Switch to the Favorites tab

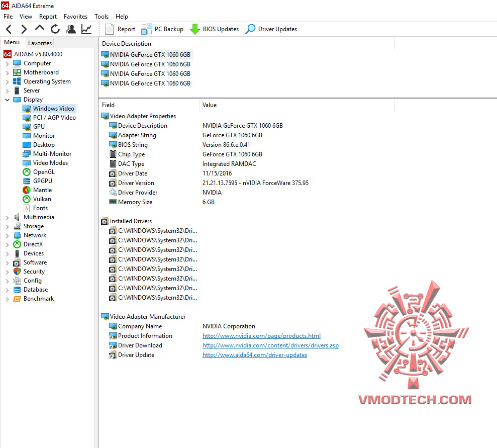(x=40, y=43)
